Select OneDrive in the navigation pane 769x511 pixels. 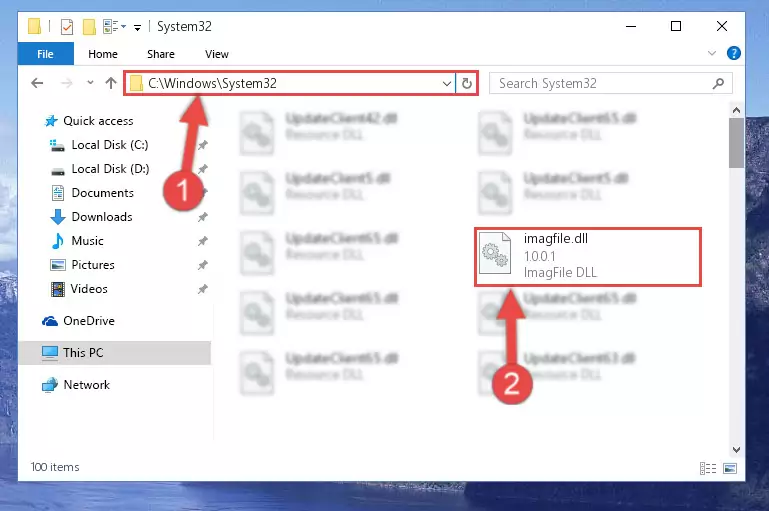point(78,321)
